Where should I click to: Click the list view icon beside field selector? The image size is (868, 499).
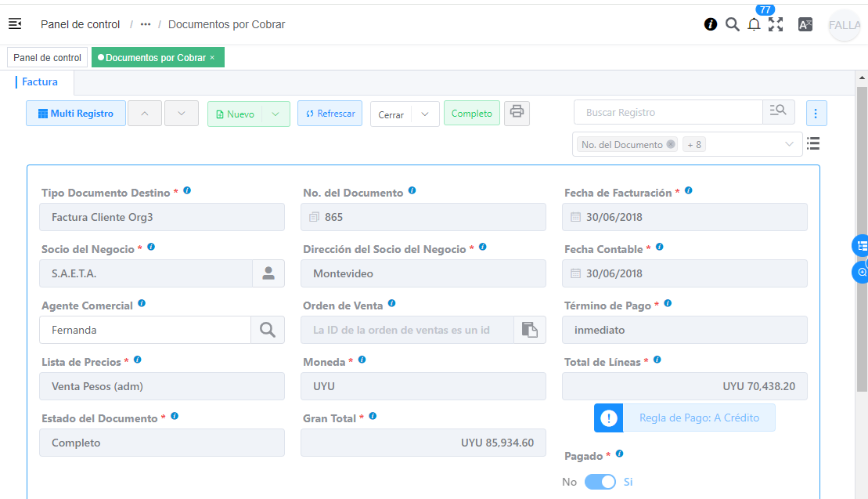tap(813, 144)
